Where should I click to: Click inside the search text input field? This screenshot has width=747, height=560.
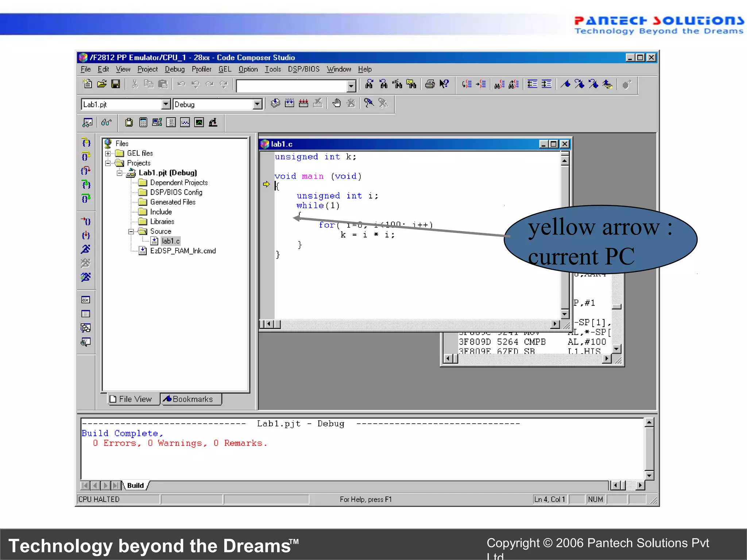coord(292,86)
